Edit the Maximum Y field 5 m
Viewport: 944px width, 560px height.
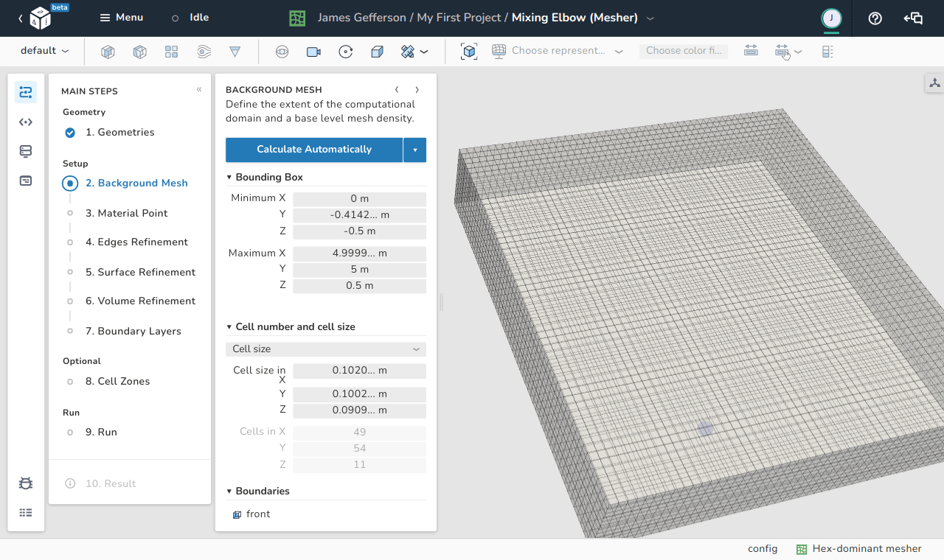359,270
